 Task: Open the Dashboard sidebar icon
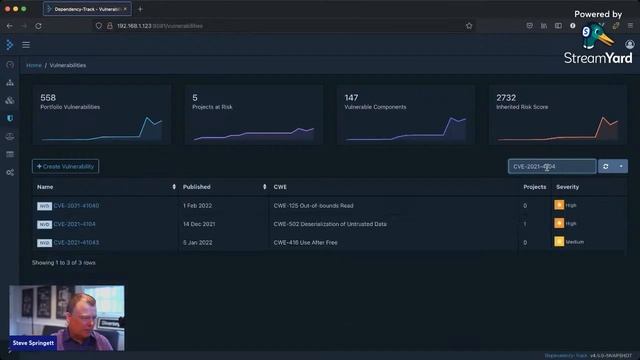[x=10, y=64]
